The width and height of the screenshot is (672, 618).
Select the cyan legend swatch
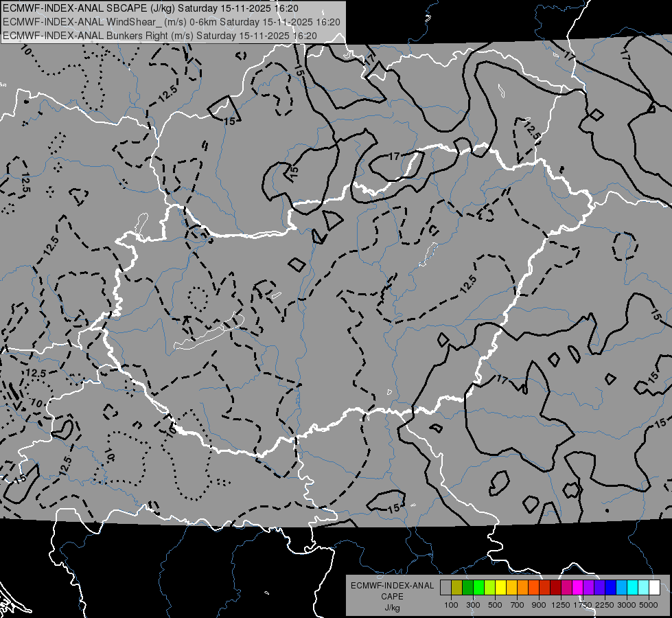pos(633,587)
